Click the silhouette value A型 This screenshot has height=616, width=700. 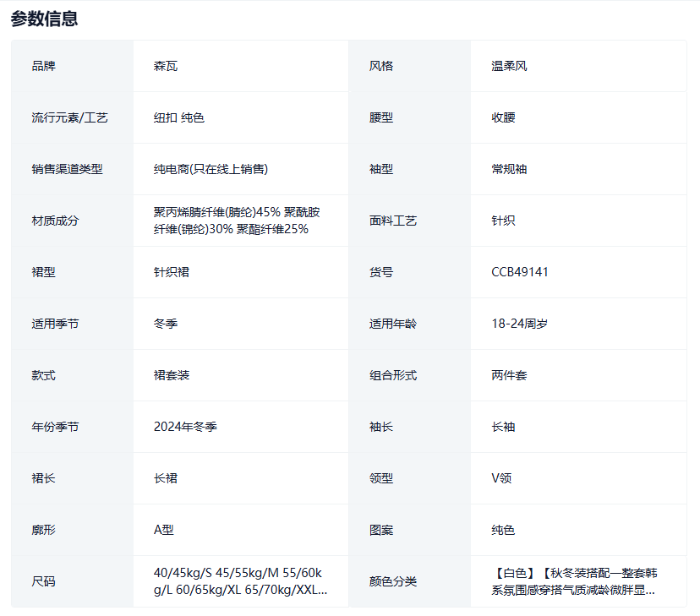point(163,530)
